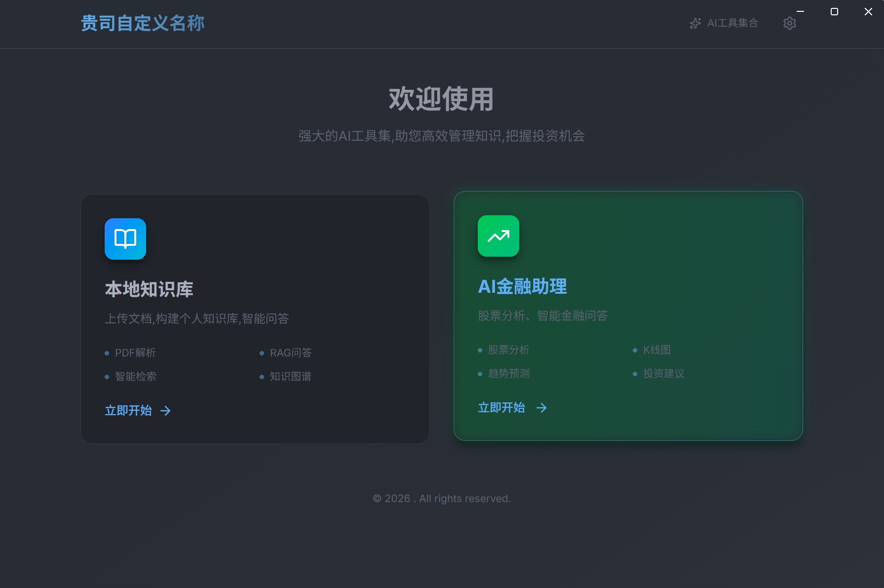Click the K线图 feature item
Viewport: 884px width, 588px height.
pos(656,350)
